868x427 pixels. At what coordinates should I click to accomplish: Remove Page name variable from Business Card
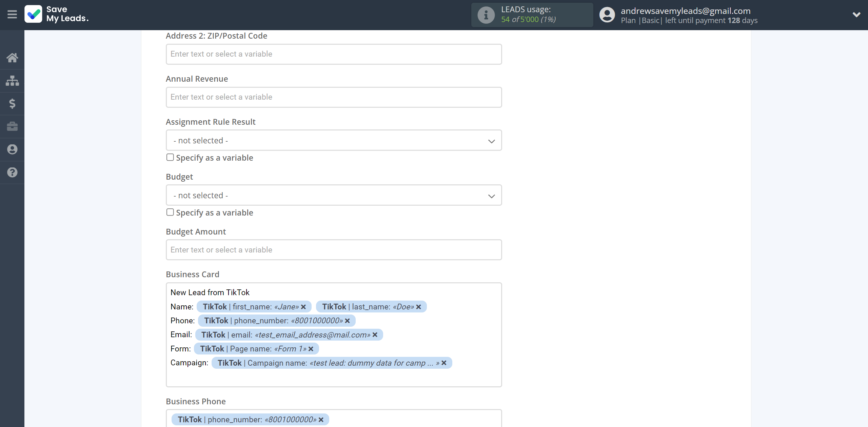click(311, 349)
